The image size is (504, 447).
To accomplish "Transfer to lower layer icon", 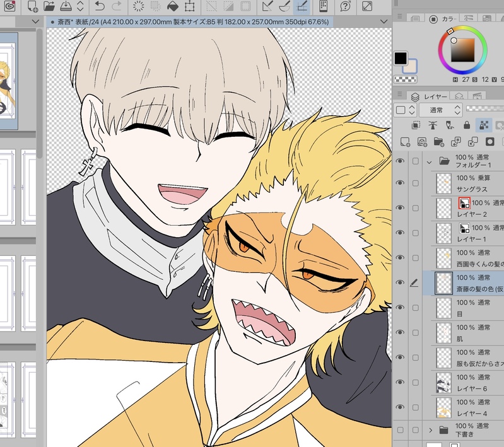I will 456,142.
